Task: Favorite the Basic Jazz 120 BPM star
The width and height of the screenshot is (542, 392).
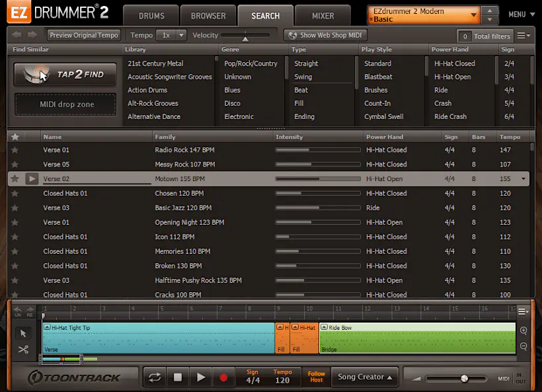Action: 15,208
